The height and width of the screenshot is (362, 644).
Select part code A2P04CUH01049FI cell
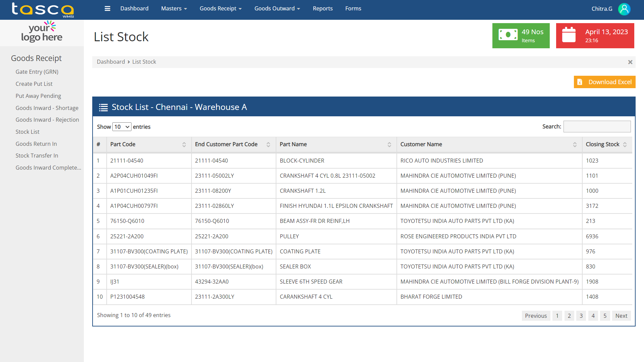click(x=149, y=176)
